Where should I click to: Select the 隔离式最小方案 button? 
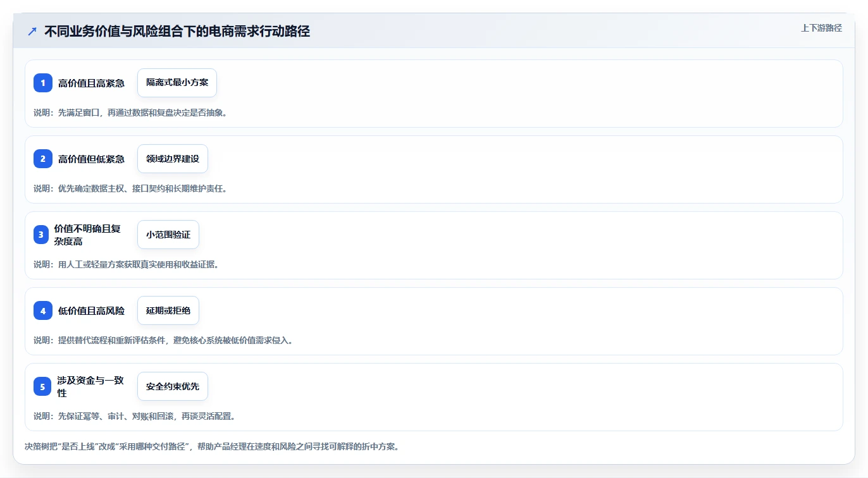point(177,83)
